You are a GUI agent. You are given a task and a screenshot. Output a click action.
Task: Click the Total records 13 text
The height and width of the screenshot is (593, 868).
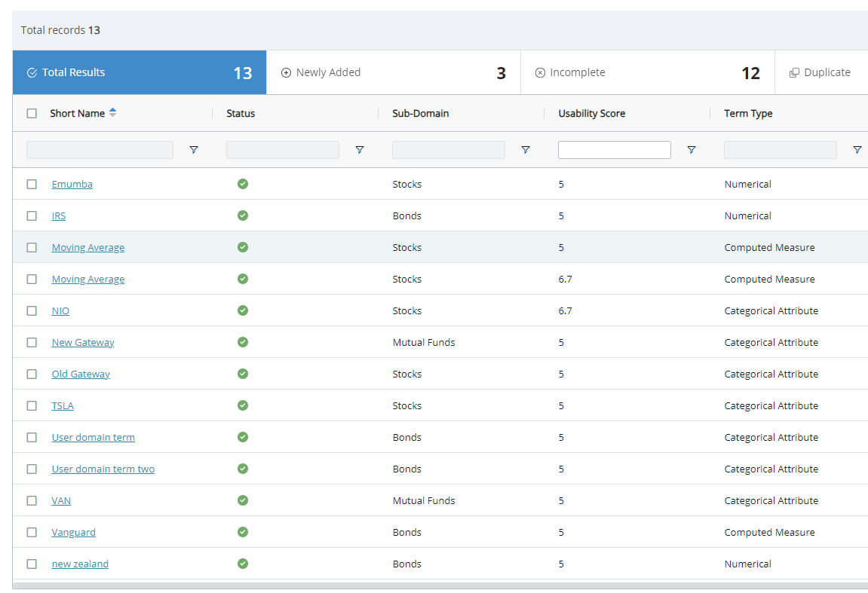click(x=60, y=30)
